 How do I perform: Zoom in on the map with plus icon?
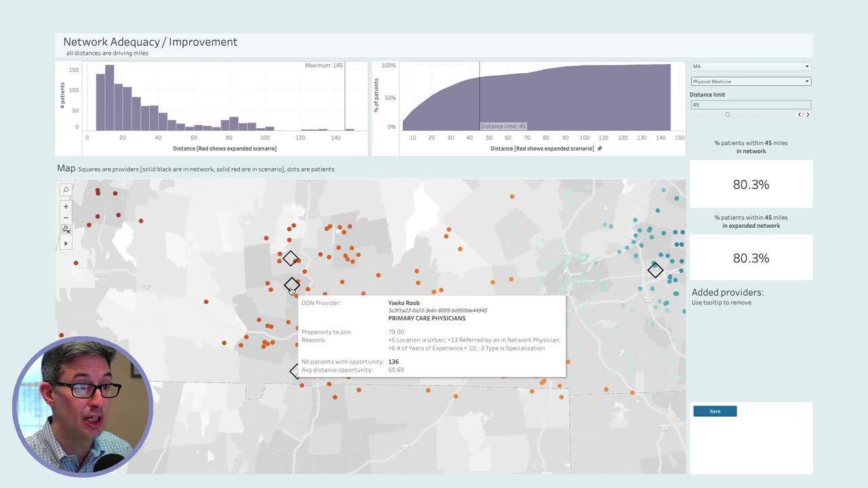[x=65, y=207]
